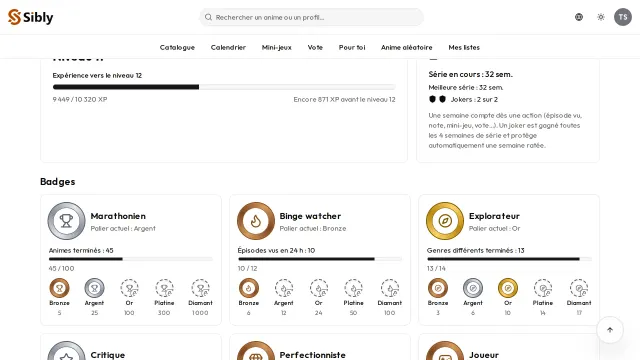Click the scroll-to-top arrow button
Image resolution: width=640 pixels, height=360 pixels.
point(610,330)
